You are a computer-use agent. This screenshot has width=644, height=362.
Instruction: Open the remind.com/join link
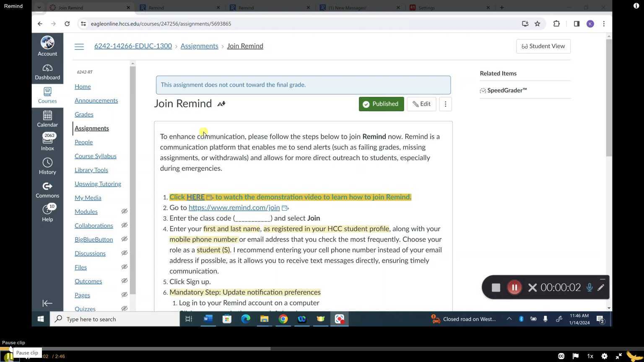click(x=234, y=208)
